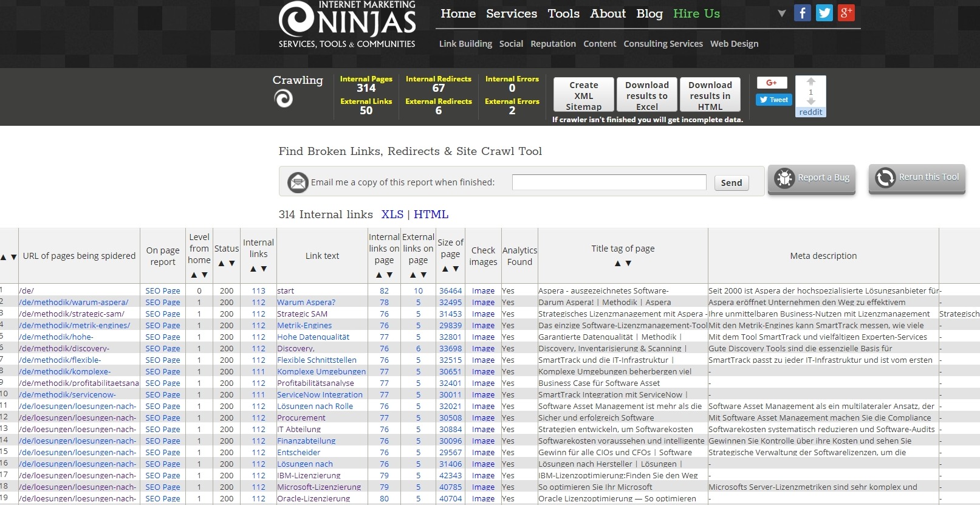Go to Home menu item
The image size is (980, 505).
458,13
